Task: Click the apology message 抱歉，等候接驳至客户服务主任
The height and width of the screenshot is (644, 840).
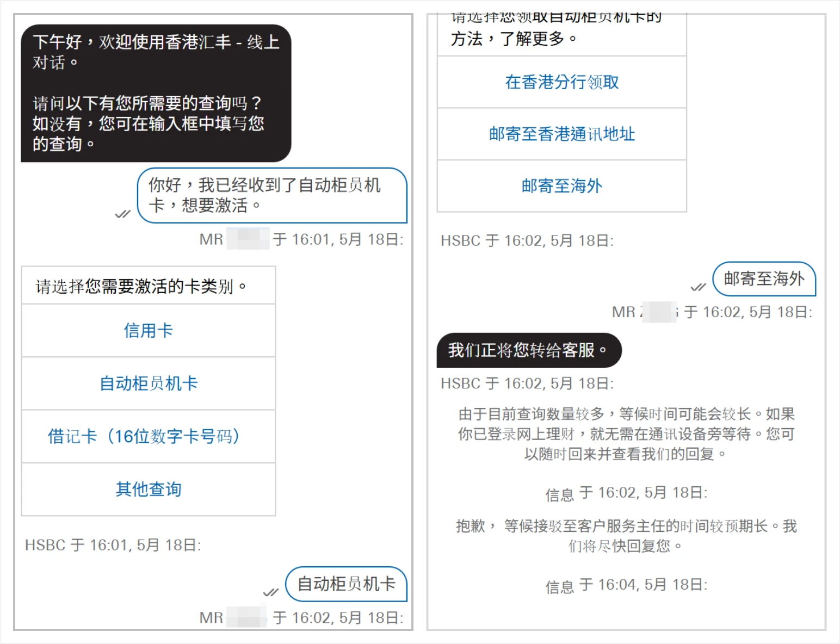Action: click(626, 536)
